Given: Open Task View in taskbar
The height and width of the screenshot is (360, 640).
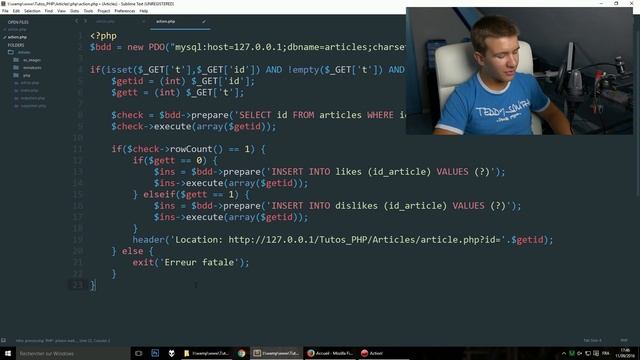Looking at the screenshot, I should (x=138, y=353).
